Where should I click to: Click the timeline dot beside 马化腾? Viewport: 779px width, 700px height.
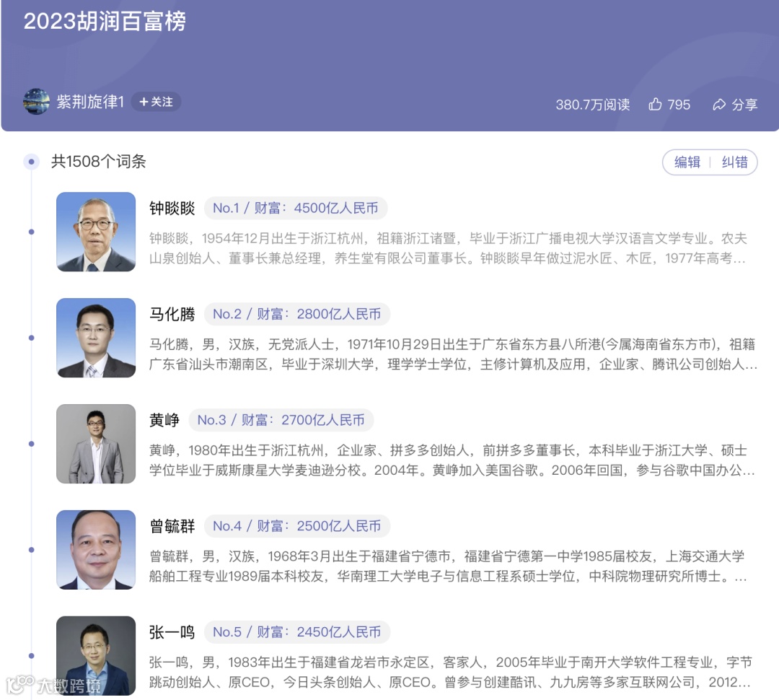pyautogui.click(x=31, y=338)
